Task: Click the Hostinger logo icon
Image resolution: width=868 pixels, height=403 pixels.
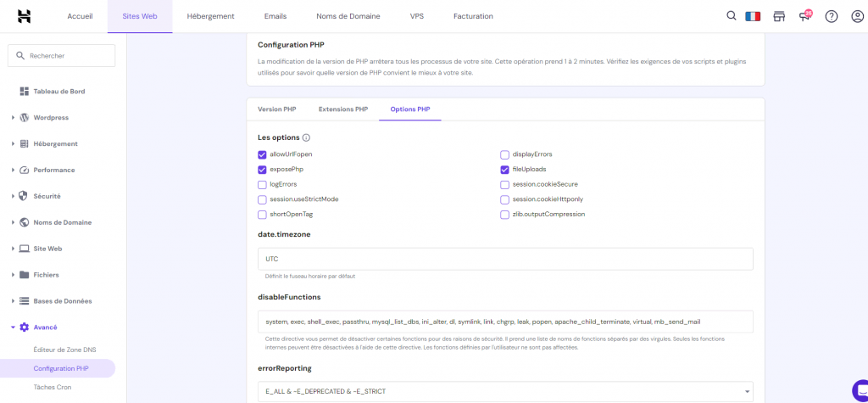Action: pos(24,16)
